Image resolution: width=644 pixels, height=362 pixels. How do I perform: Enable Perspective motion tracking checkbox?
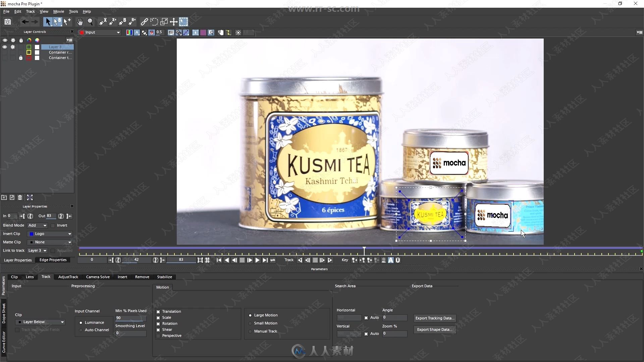click(158, 335)
